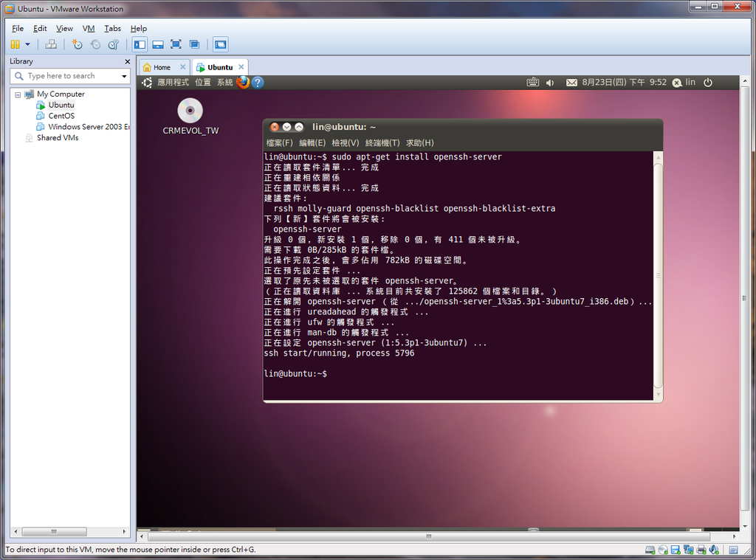Screen dimensions: 756x560
Task: Open the Ubuntu 應用程式 (Applications) menu
Action: [173, 83]
